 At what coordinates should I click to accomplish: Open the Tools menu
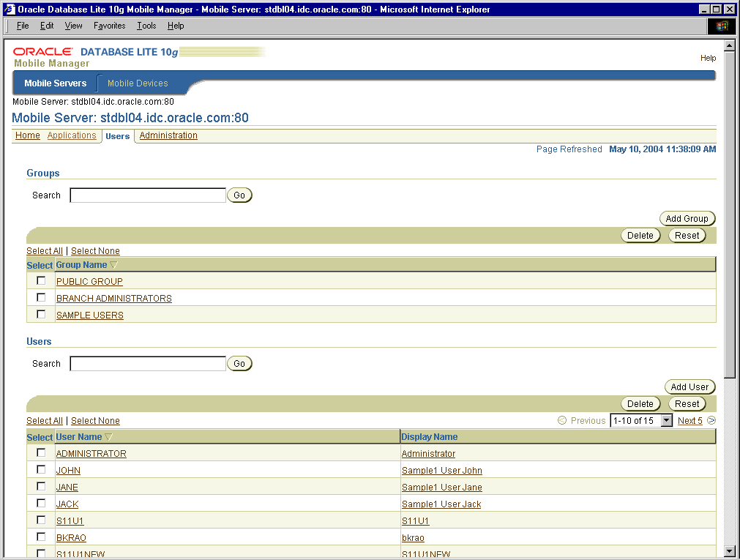(146, 26)
